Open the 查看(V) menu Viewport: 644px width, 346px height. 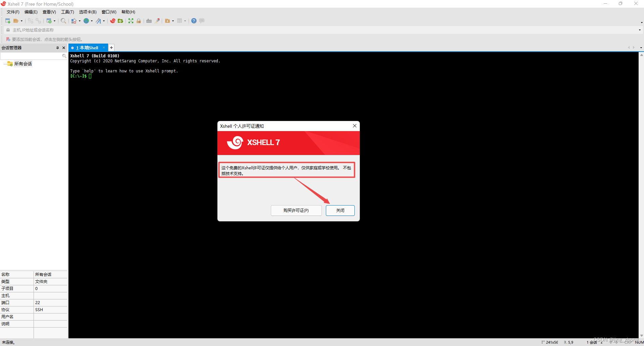[49, 12]
